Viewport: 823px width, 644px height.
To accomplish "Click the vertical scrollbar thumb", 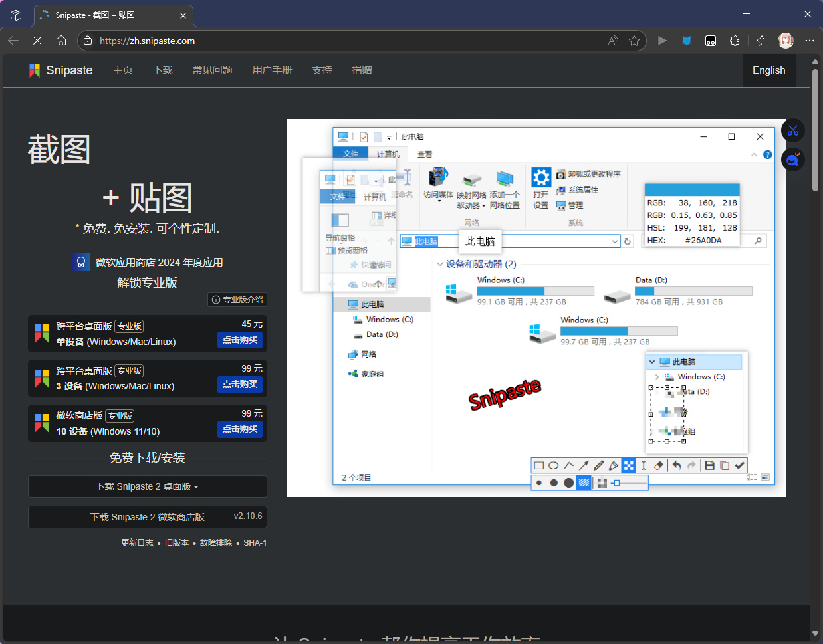I will point(815,130).
